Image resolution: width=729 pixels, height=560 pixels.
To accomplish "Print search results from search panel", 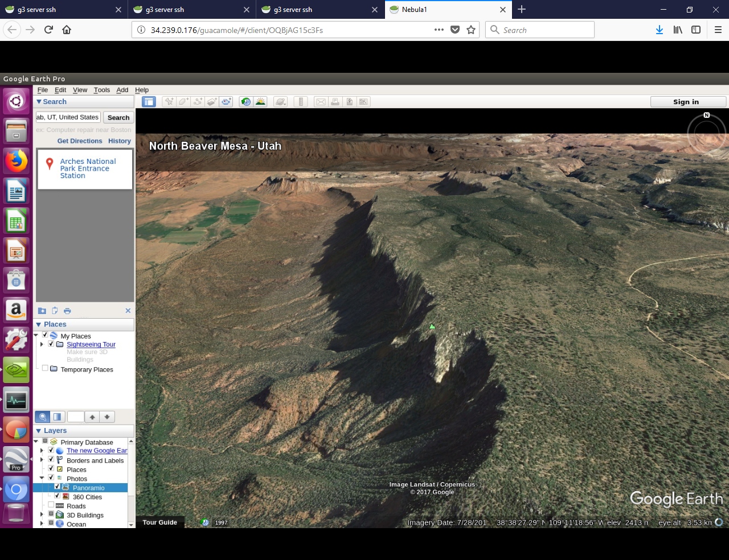I will pyautogui.click(x=67, y=311).
